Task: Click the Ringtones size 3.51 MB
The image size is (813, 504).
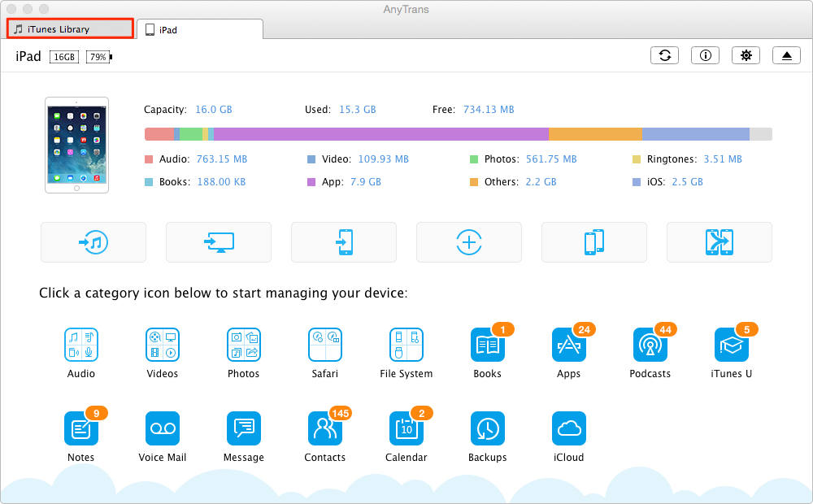Action: [x=723, y=159]
